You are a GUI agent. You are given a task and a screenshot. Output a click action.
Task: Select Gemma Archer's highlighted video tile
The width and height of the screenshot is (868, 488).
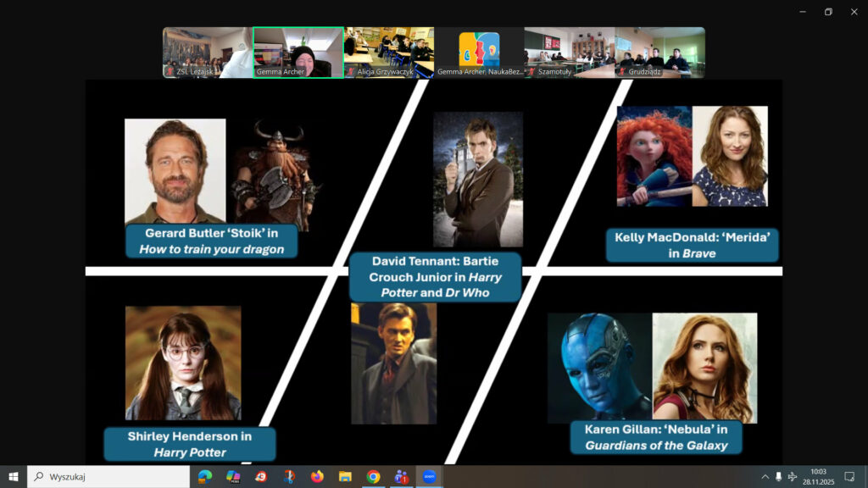(x=298, y=53)
